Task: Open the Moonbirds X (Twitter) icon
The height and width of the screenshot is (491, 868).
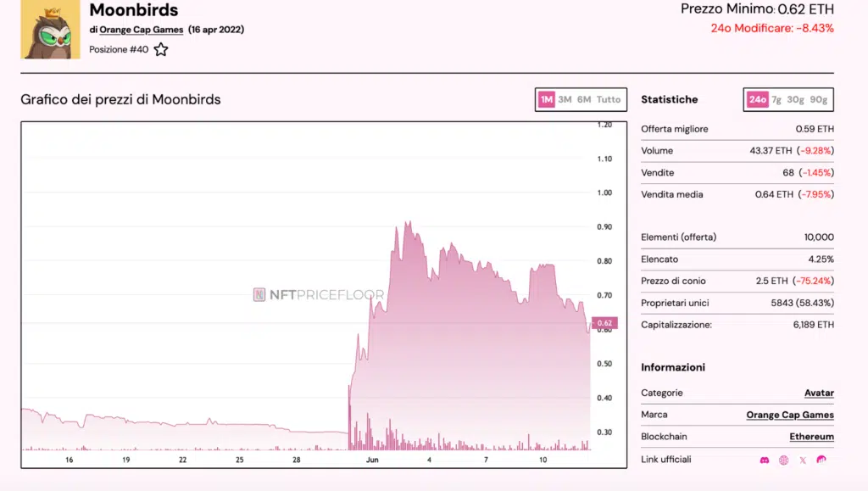Action: 803,460
